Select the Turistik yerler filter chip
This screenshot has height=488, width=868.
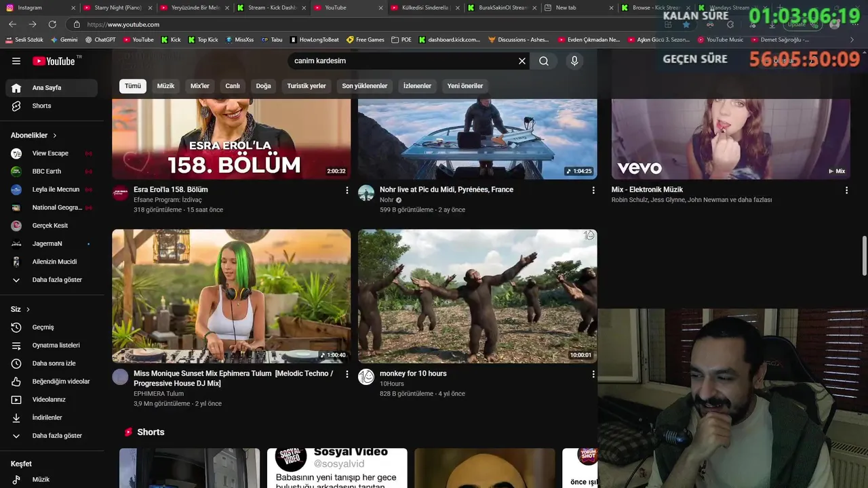click(307, 86)
